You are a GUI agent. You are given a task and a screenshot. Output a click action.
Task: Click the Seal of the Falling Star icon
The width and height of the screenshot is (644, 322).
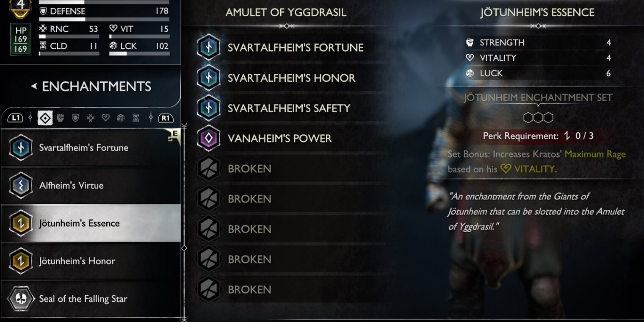(21, 299)
